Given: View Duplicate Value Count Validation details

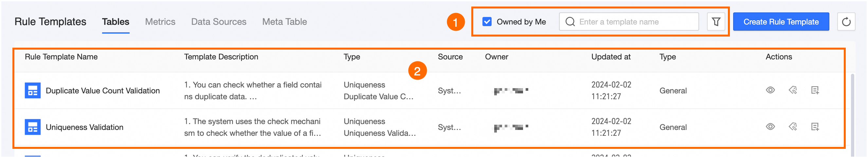Looking at the screenshot, I should click(x=770, y=90).
